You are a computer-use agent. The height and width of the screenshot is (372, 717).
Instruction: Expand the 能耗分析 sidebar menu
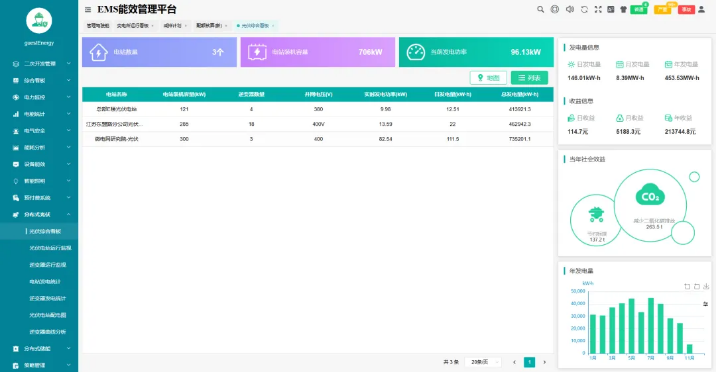click(x=39, y=148)
